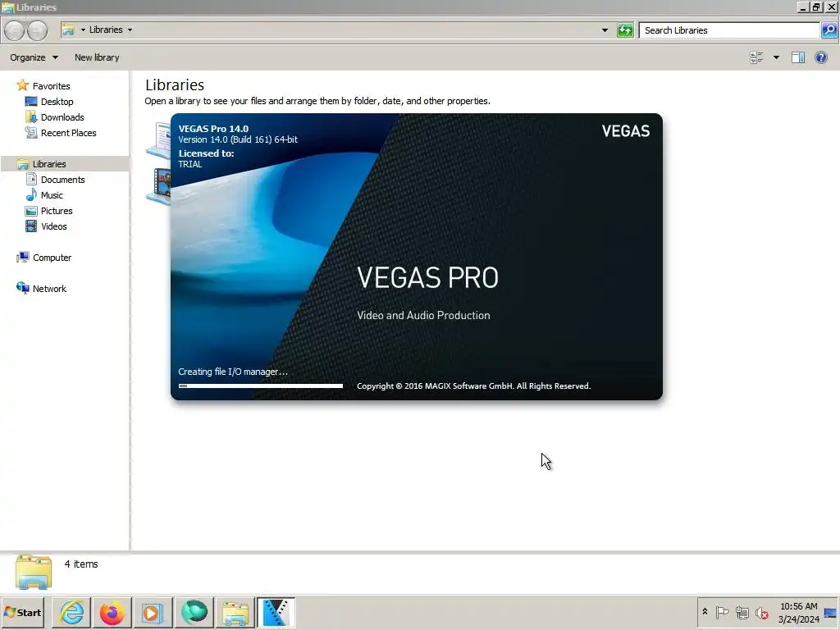Viewport: 840px width, 630px height.
Task: Select Computer in the navigation pane
Action: tap(52, 257)
